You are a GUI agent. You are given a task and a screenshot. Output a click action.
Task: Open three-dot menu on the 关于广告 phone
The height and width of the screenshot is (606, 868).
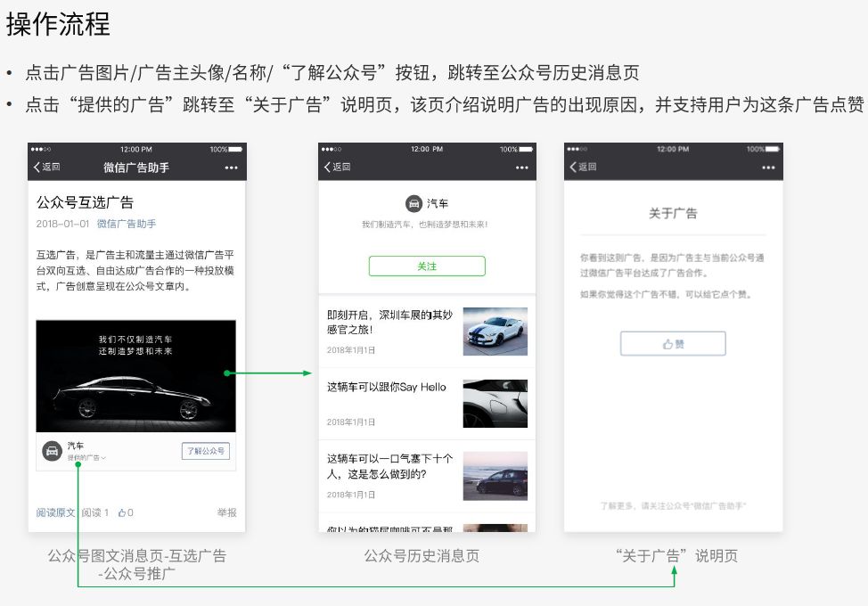(x=768, y=168)
